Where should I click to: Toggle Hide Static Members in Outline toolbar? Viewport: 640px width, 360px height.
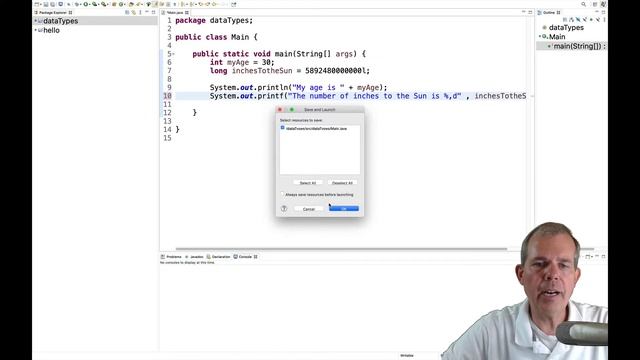pos(585,20)
